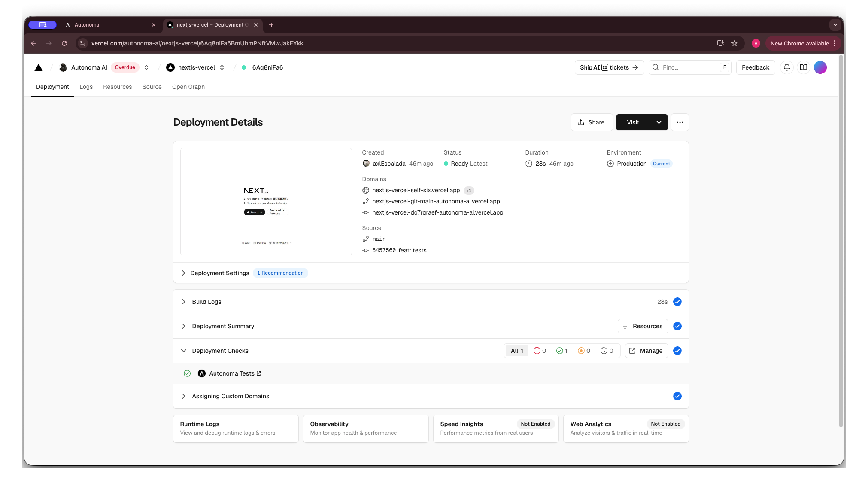Open Visit button dropdown arrow
The width and height of the screenshot is (868, 497).
click(659, 122)
